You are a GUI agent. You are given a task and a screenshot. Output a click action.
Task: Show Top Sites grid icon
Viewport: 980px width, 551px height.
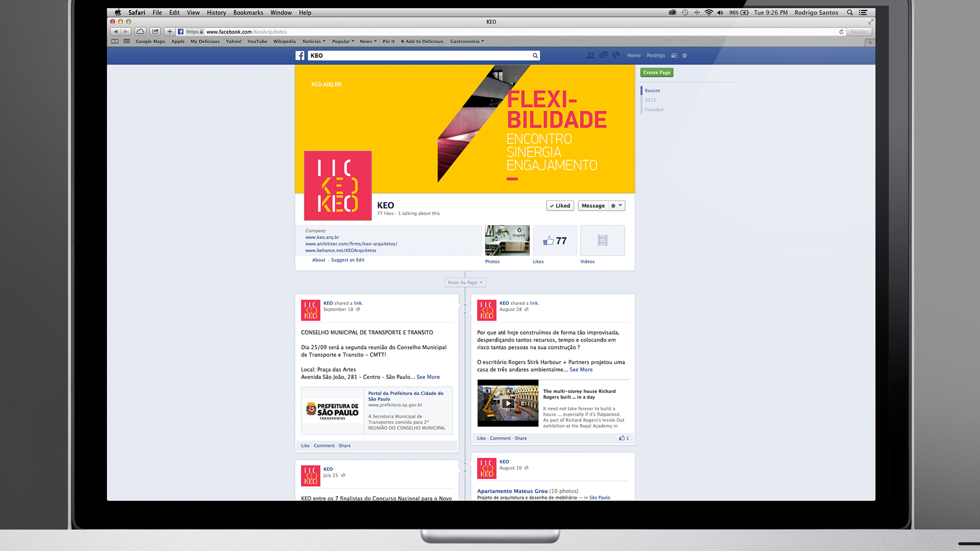tap(127, 41)
